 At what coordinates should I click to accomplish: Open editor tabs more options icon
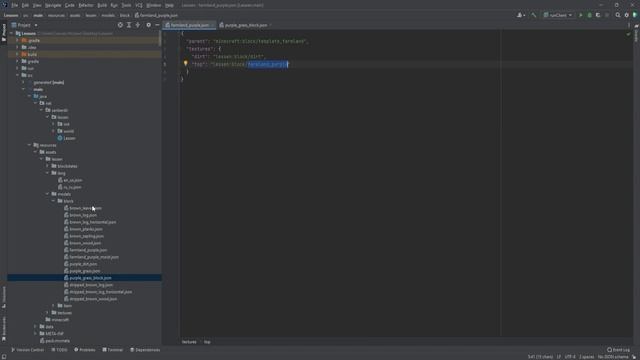coord(629,25)
